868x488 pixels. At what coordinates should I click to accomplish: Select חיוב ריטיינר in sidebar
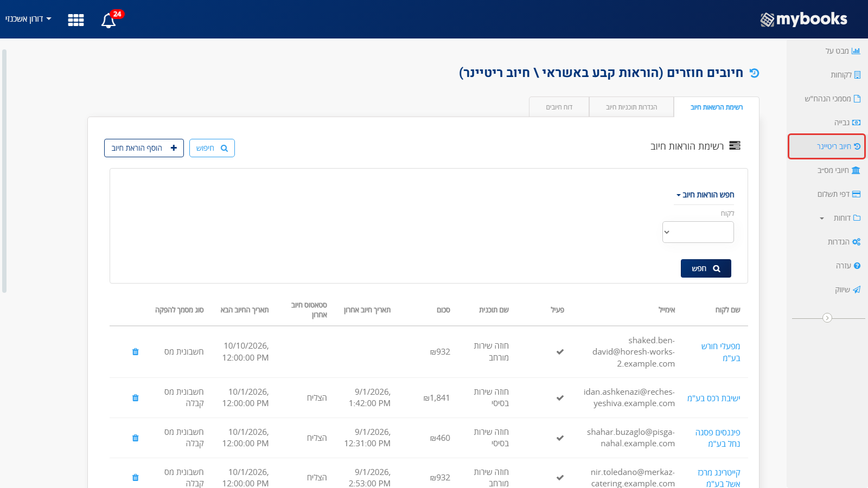click(827, 146)
